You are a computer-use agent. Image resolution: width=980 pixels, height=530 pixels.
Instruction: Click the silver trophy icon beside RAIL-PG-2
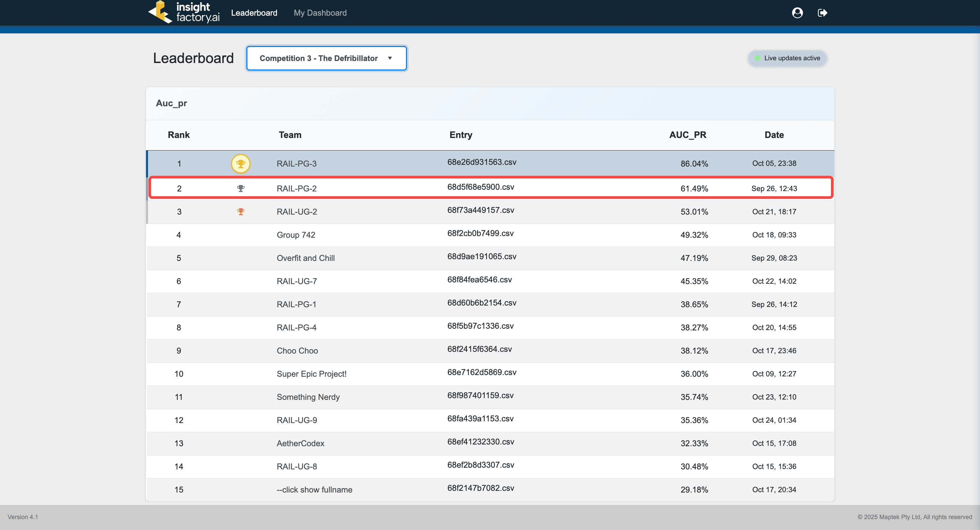click(x=241, y=188)
